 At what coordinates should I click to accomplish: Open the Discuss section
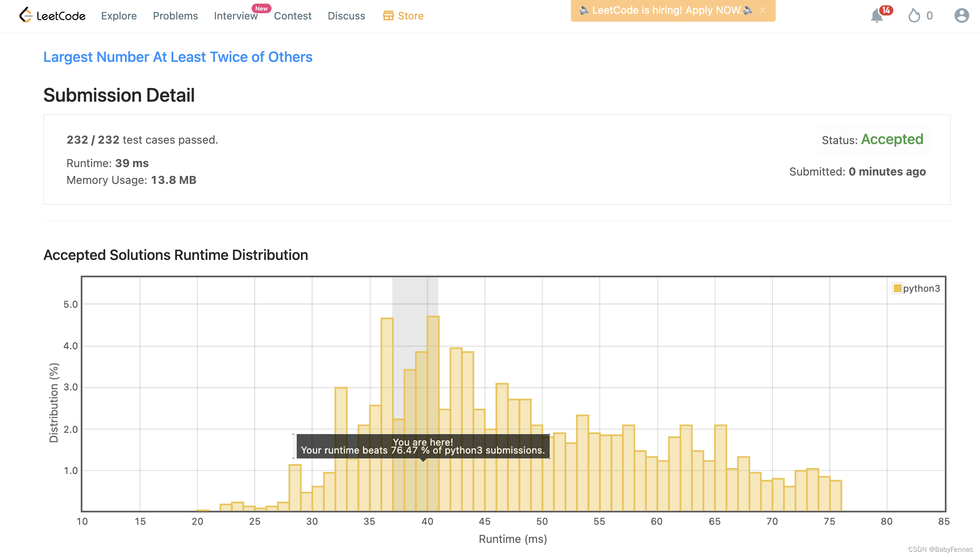(x=346, y=16)
